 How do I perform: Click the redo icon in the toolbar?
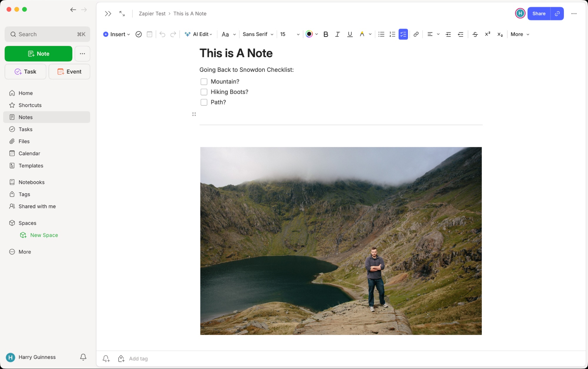(173, 34)
